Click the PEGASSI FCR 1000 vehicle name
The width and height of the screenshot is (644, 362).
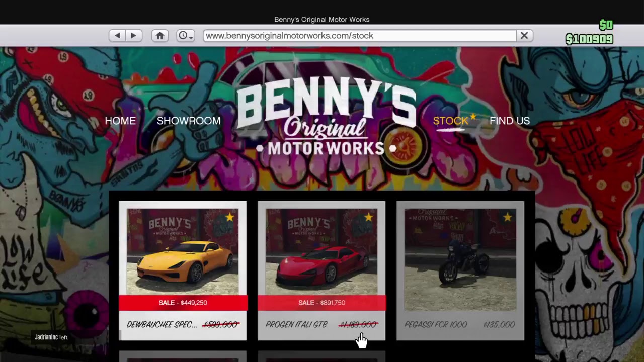(x=436, y=325)
